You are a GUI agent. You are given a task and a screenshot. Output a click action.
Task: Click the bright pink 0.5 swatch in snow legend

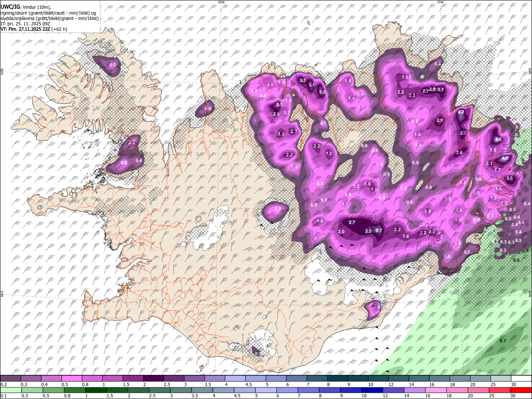click(71, 378)
